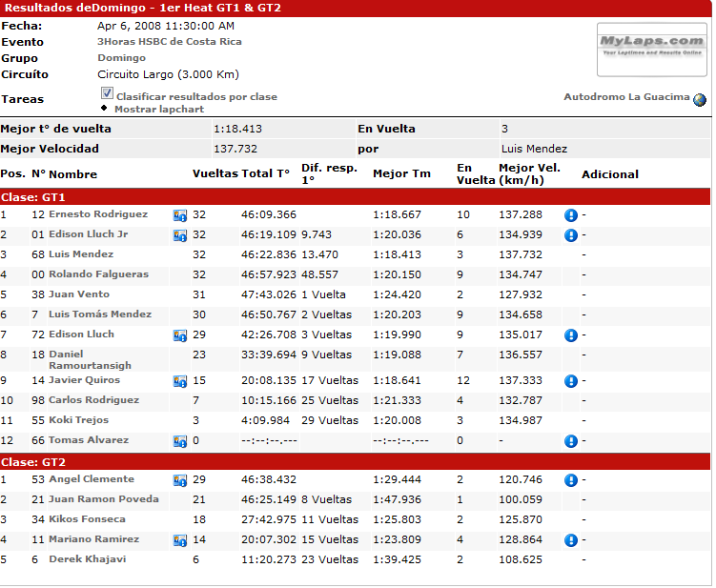
Task: Click blue info icon in Edison Lluch row 7
Action: (x=571, y=335)
